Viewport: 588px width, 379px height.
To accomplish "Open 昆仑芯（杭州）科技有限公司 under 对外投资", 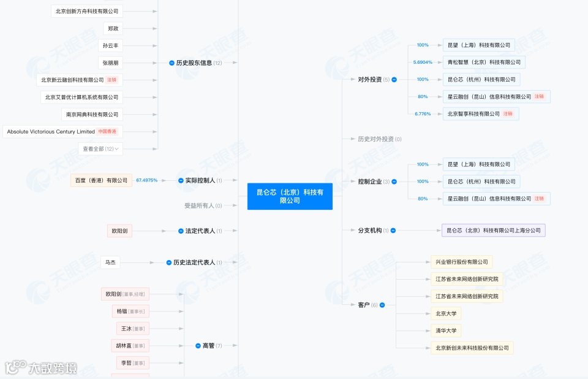I will (481, 80).
